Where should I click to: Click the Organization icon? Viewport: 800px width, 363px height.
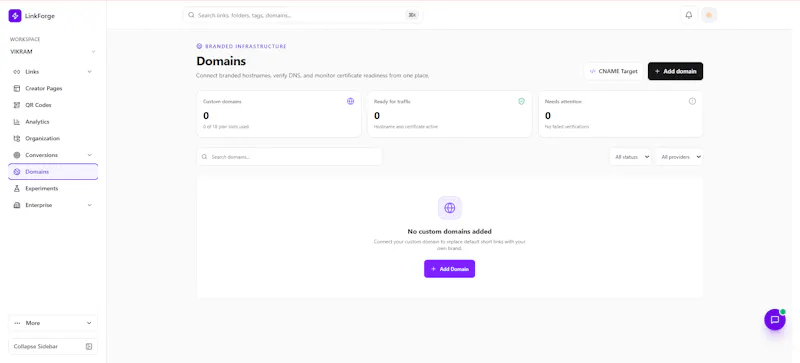pyautogui.click(x=17, y=138)
